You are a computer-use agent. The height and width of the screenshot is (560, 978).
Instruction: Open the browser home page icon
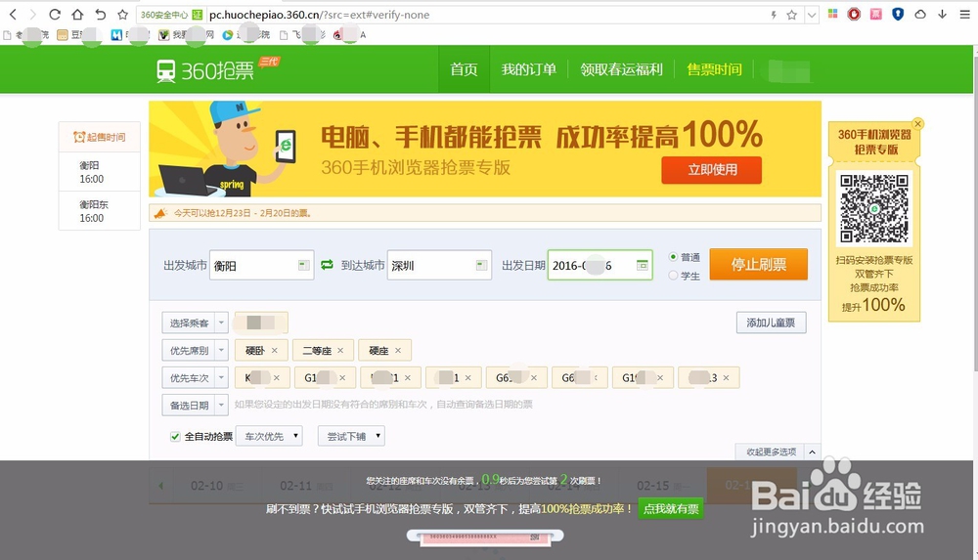(77, 15)
